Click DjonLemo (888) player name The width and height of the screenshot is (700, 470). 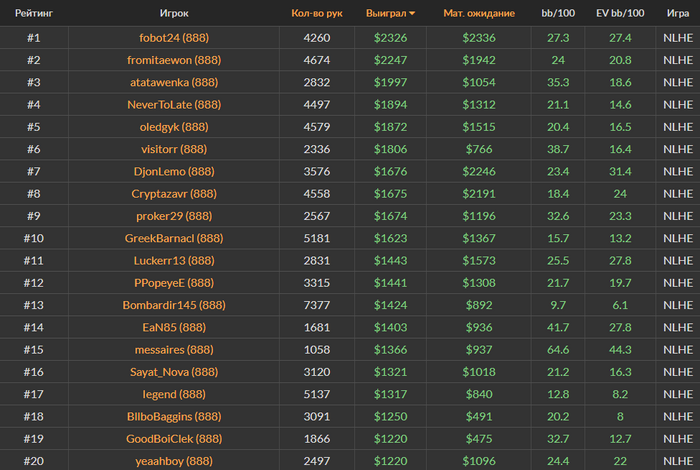[174, 171]
